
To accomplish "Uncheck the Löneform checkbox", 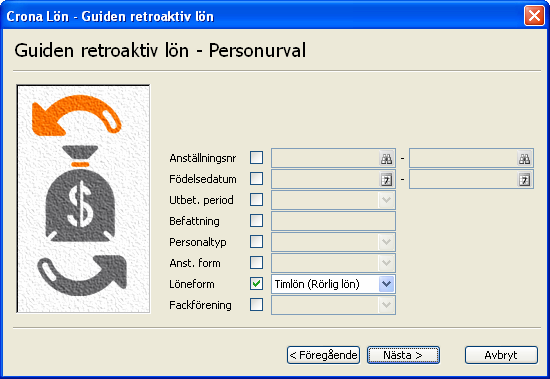I will [256, 284].
